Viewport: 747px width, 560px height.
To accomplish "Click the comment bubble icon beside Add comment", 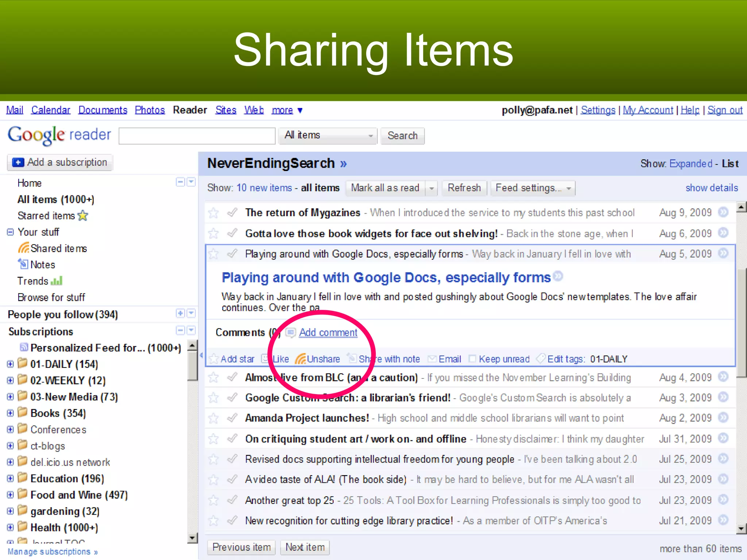I will coord(291,332).
